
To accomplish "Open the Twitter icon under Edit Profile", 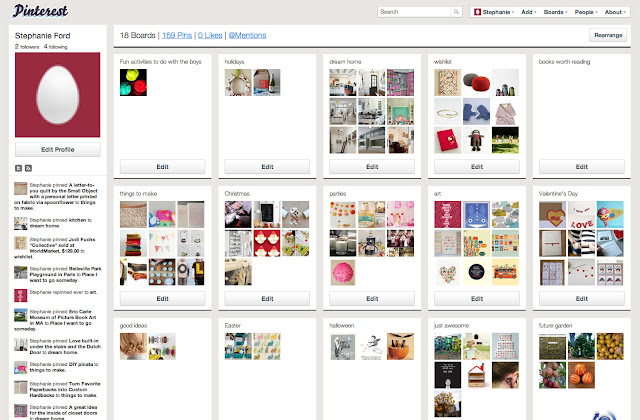I will pyautogui.click(x=19, y=168).
